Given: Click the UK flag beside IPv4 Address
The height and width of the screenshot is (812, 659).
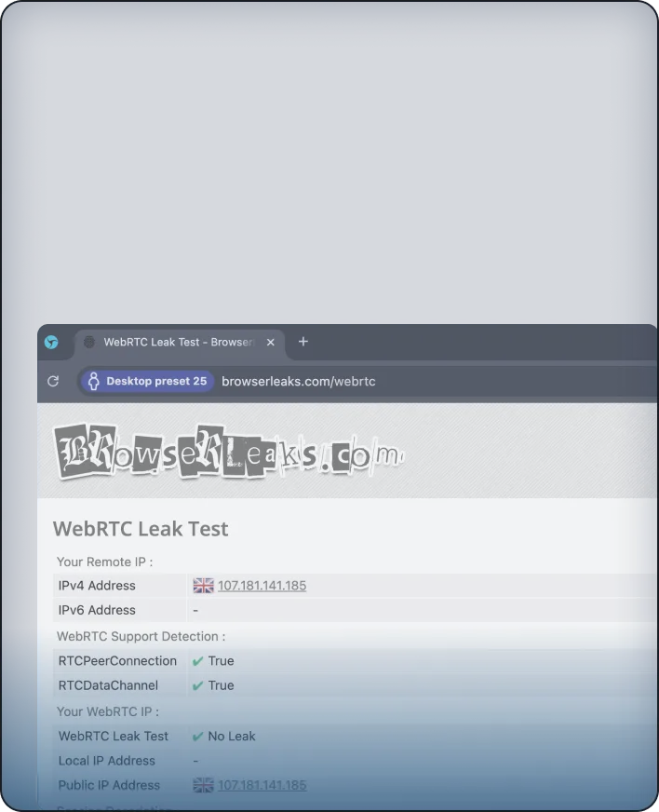Looking at the screenshot, I should tap(203, 586).
